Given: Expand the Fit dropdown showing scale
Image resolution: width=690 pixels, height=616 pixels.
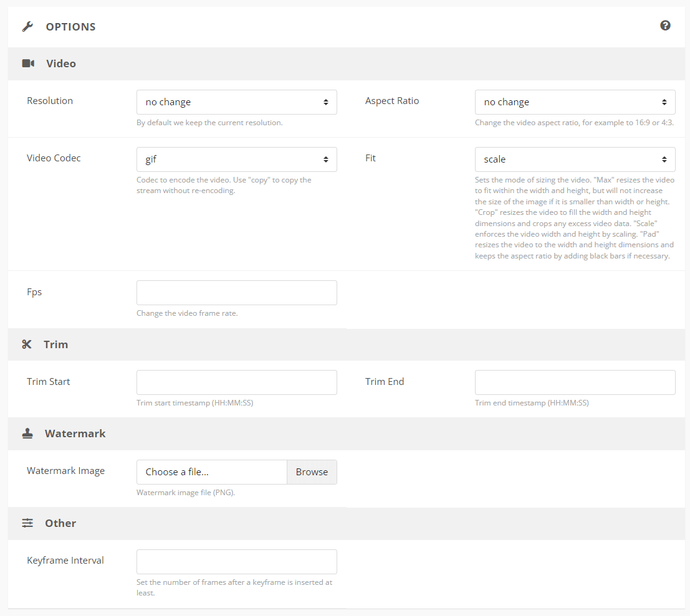Looking at the screenshot, I should click(575, 159).
